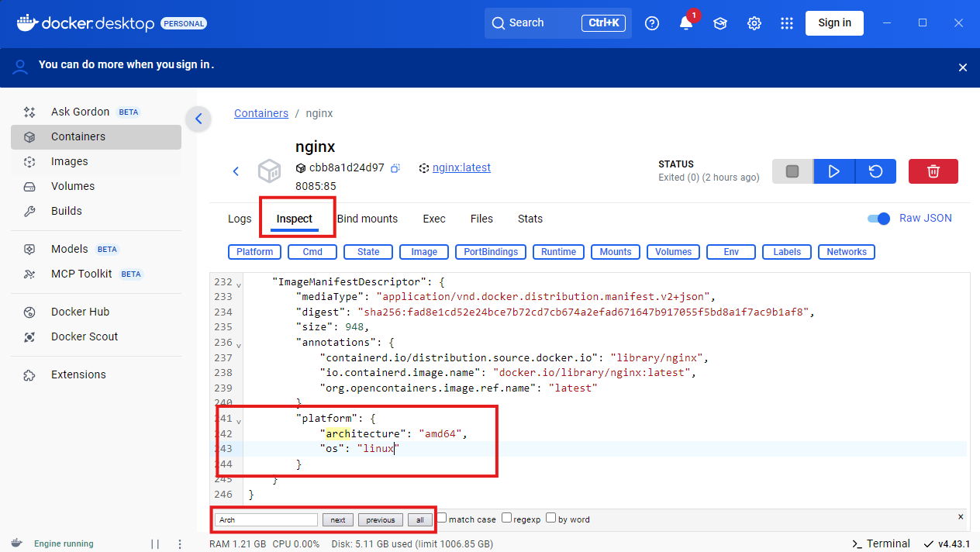Open the Bind mounts tab

(x=367, y=219)
